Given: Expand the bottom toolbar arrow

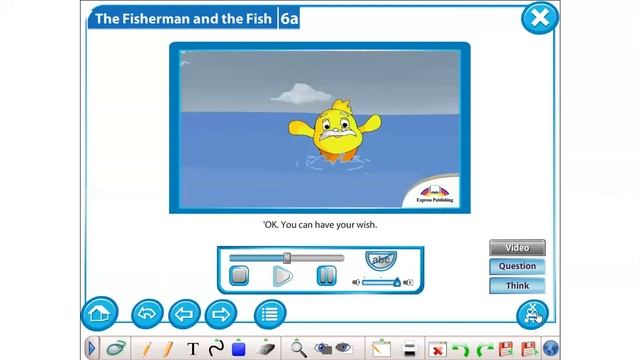Looking at the screenshot, I should (91, 349).
